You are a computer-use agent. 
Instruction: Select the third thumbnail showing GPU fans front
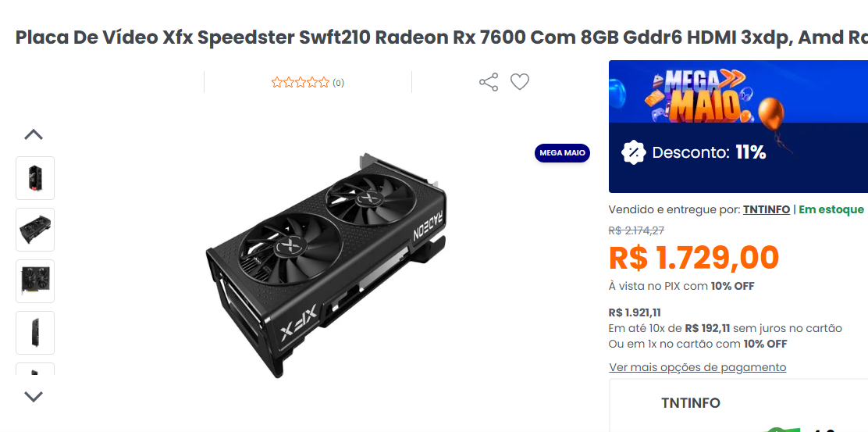pyautogui.click(x=35, y=280)
